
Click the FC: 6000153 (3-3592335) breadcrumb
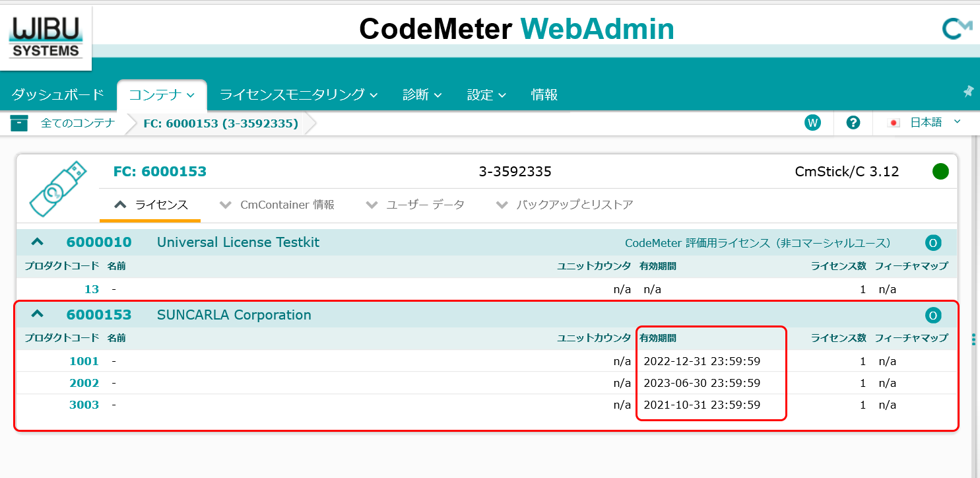(x=220, y=123)
